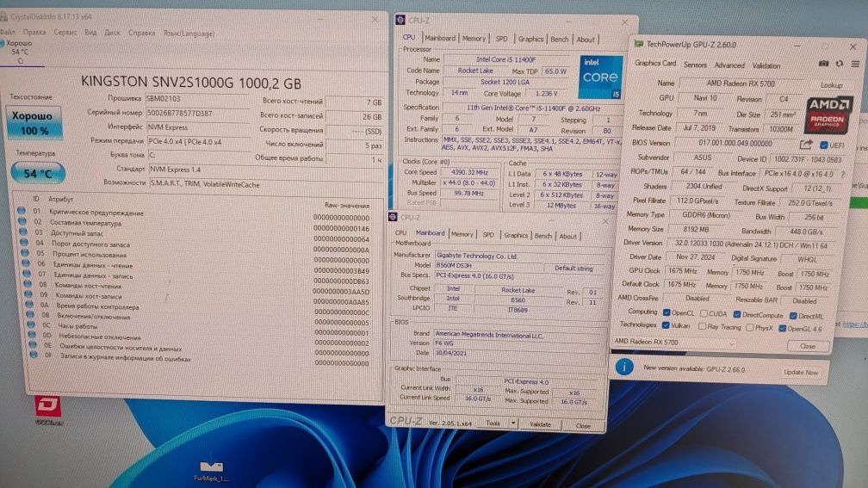Switch to Graphics tab in Mainboard CPU-Z window
868x488 pixels.
tap(515, 235)
